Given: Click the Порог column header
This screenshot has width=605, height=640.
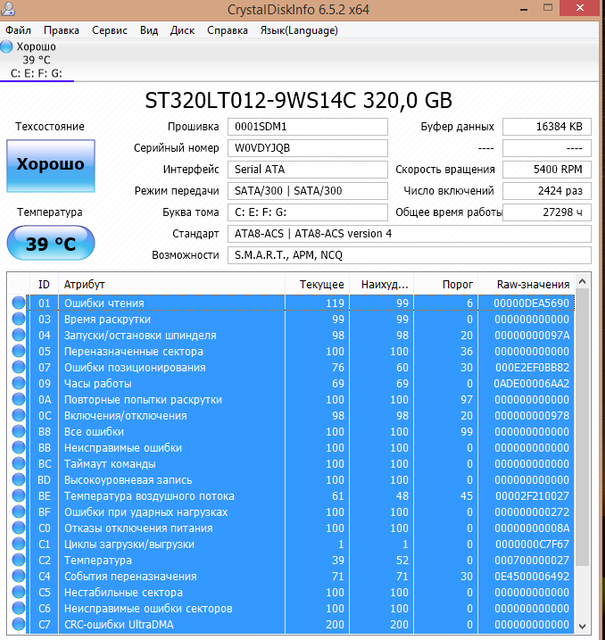Looking at the screenshot, I should 446,284.
